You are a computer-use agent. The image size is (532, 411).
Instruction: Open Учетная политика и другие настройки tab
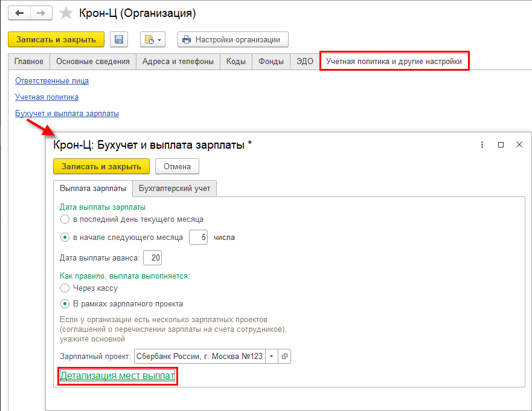[394, 62]
